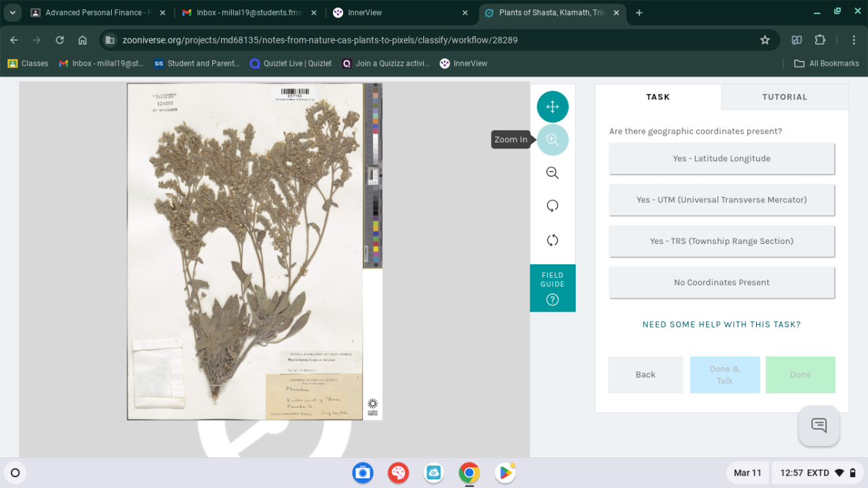Open Student and Parent bookmark
Screen dimensions: 868x488
197,63
